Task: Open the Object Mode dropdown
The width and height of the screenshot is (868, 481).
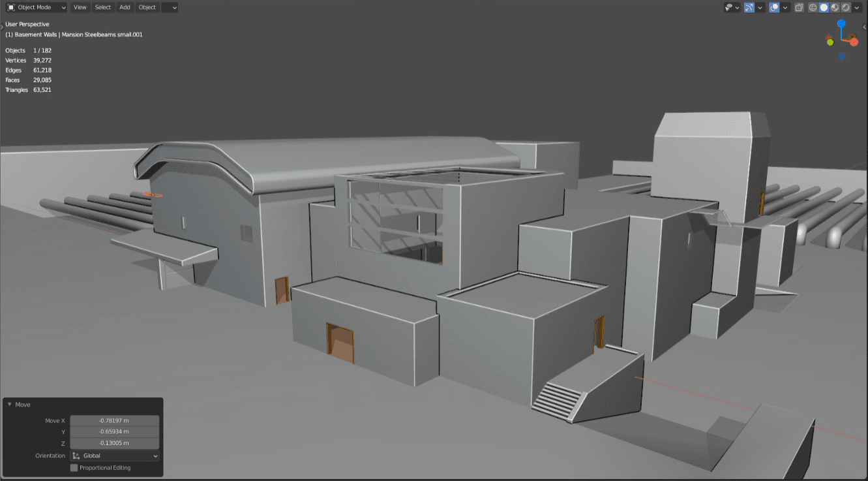Action: tap(36, 7)
